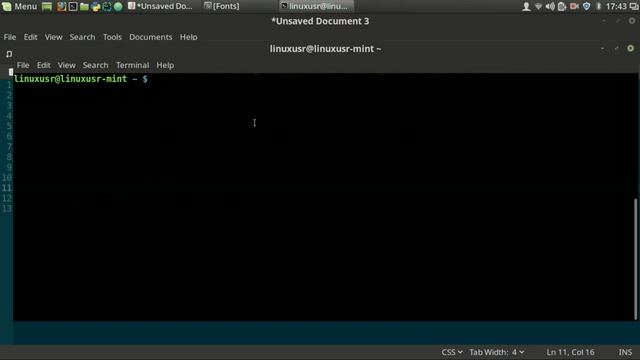Screen dimensions: 640x360
Task: Click the INS insert mode indicator
Action: pos(625,352)
